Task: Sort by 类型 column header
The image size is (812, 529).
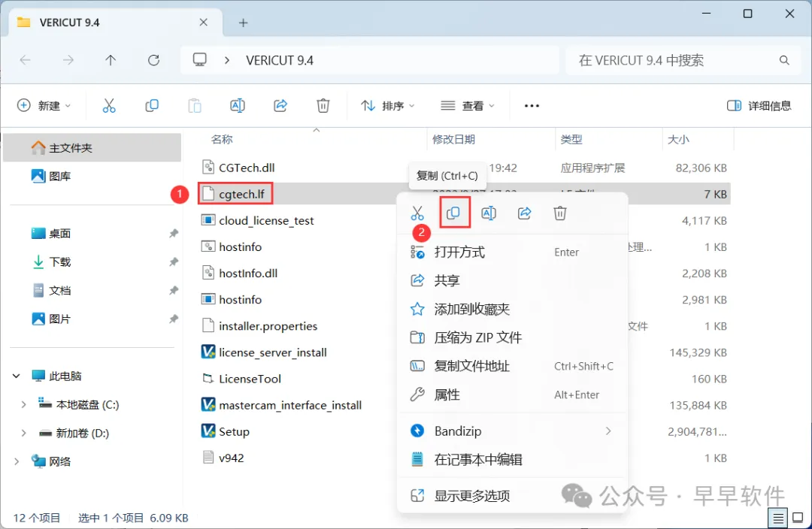Action: 571,139
